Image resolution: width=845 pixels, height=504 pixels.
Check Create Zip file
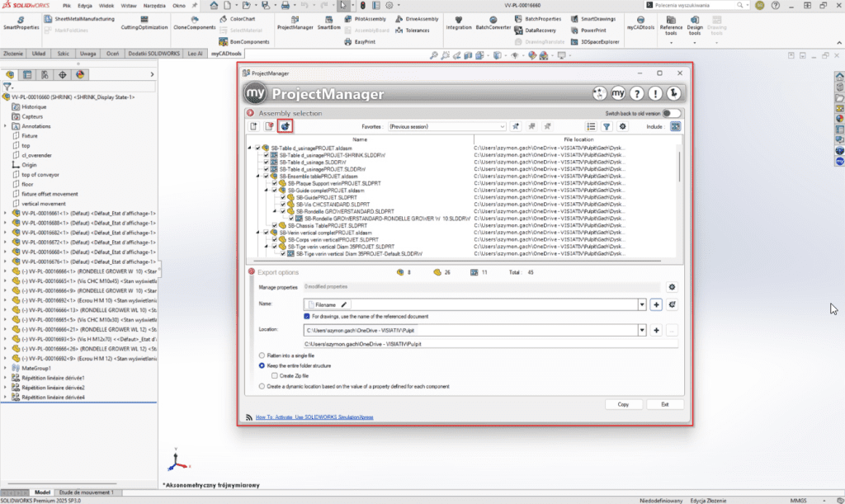tap(275, 376)
